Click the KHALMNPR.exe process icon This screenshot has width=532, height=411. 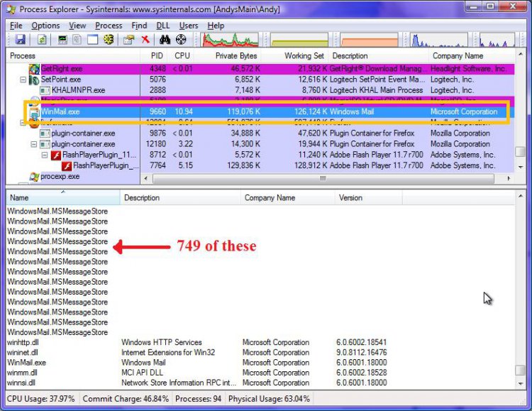(x=45, y=90)
